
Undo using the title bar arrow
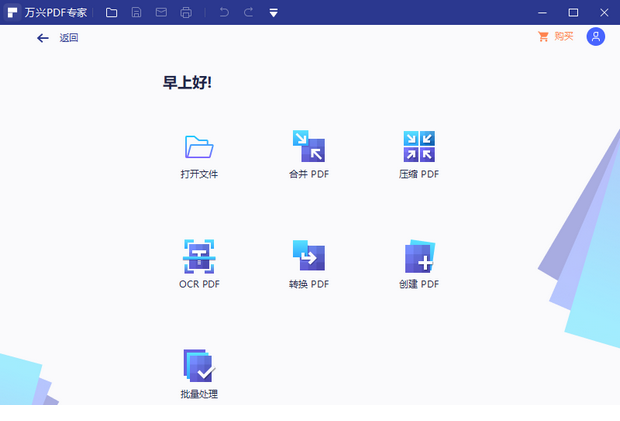[224, 13]
